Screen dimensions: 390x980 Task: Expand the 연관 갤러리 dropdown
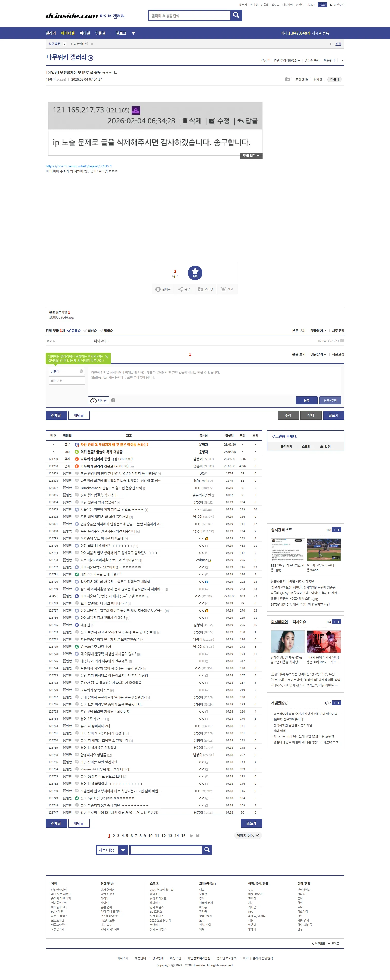(287, 60)
